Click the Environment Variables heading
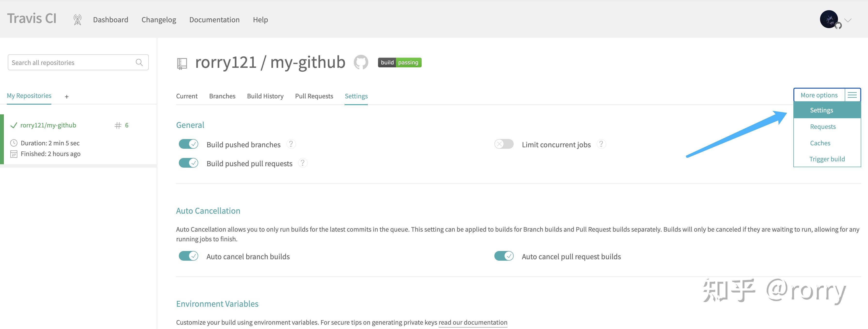The width and height of the screenshot is (868, 329). pos(217,304)
